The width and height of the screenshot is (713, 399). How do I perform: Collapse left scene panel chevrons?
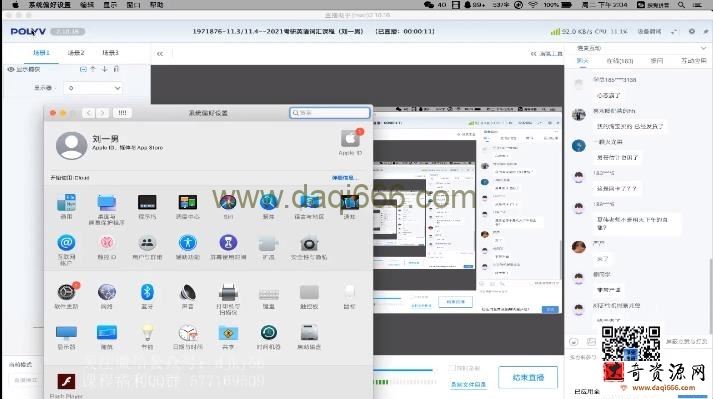tap(160, 54)
